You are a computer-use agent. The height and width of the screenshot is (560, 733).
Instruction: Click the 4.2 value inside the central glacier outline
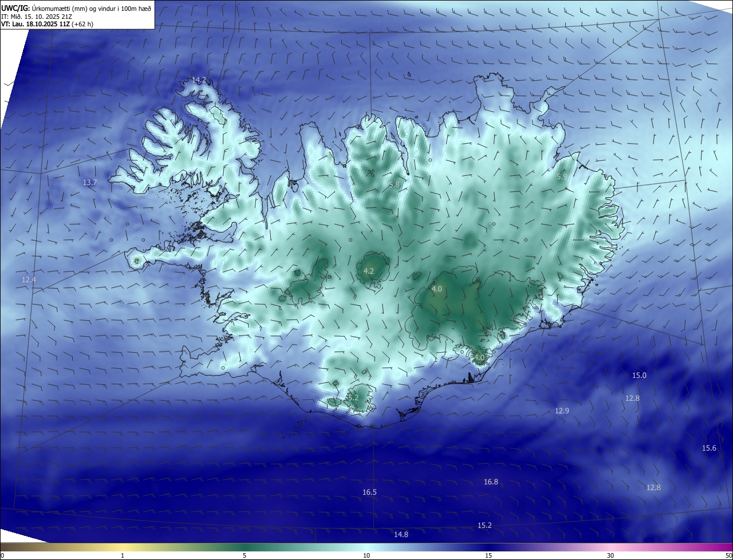click(369, 271)
